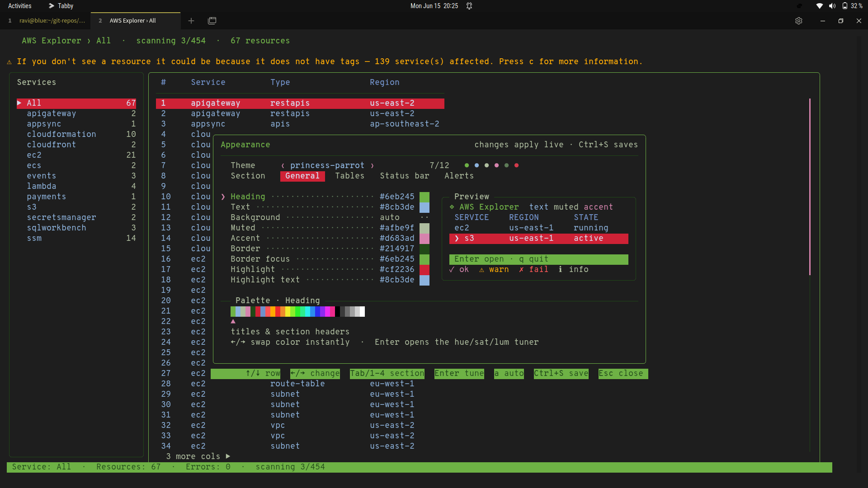The image size is (868, 488).
Task: Click the Enter tune hint button
Action: pos(459,374)
